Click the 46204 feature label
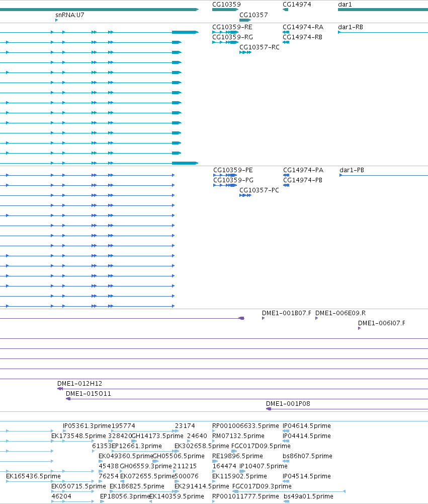428x504 pixels. pyautogui.click(x=61, y=496)
